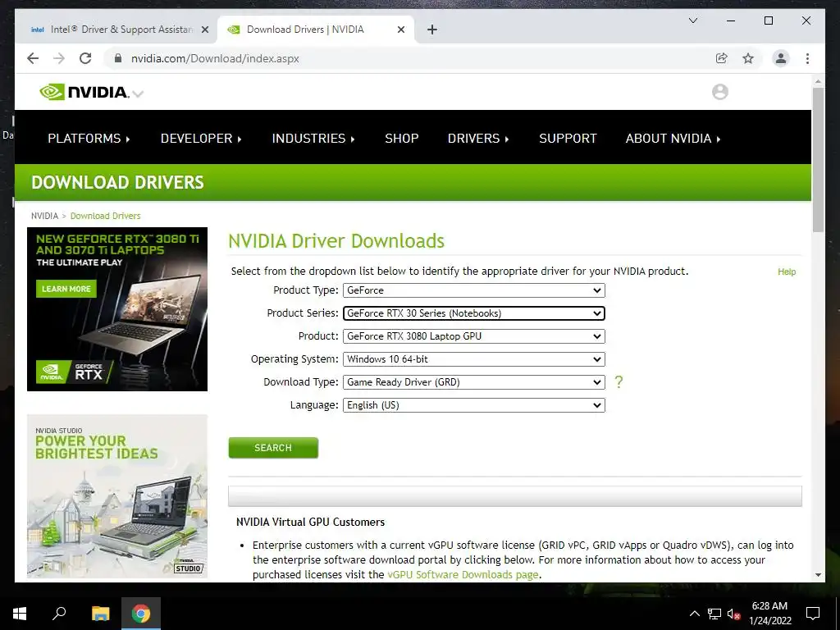Click the share page icon in address bar
The height and width of the screenshot is (630, 840).
[722, 58]
